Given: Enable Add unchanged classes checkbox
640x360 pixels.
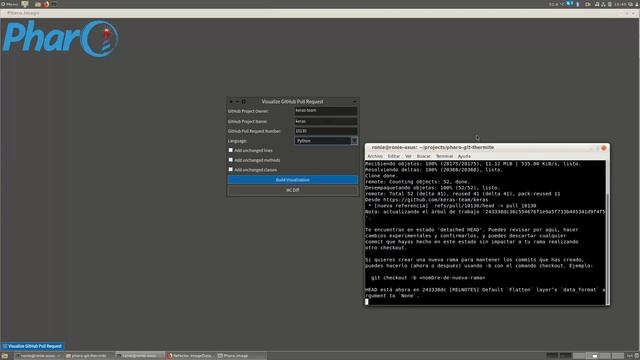Looking at the screenshot, I should (231, 169).
